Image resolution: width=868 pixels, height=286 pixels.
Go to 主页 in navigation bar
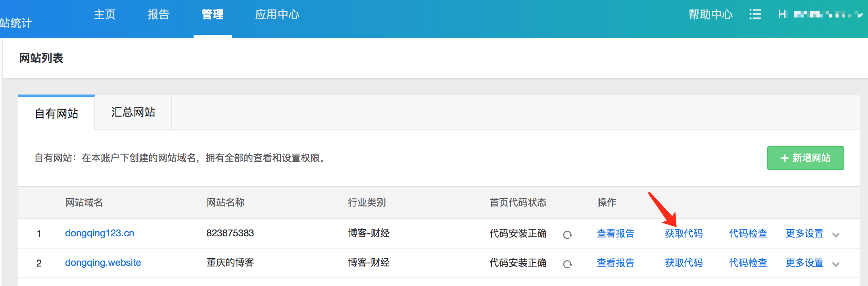click(104, 15)
